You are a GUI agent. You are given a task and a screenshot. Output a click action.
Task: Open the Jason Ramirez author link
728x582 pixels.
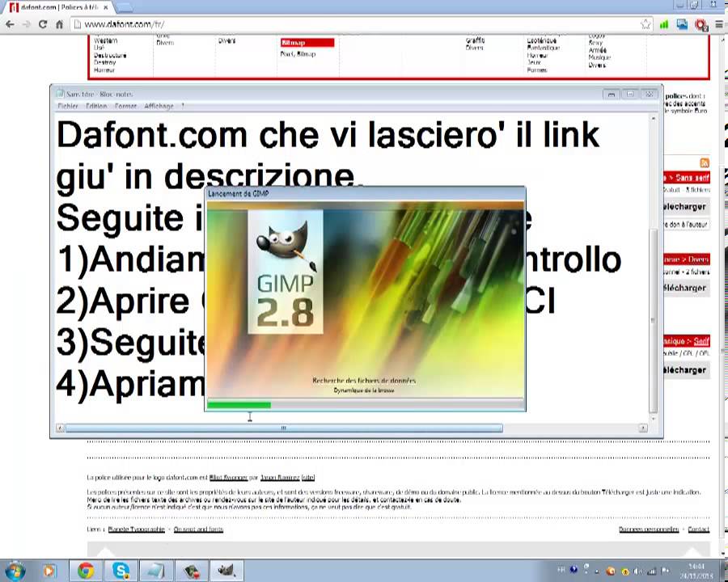click(280, 477)
